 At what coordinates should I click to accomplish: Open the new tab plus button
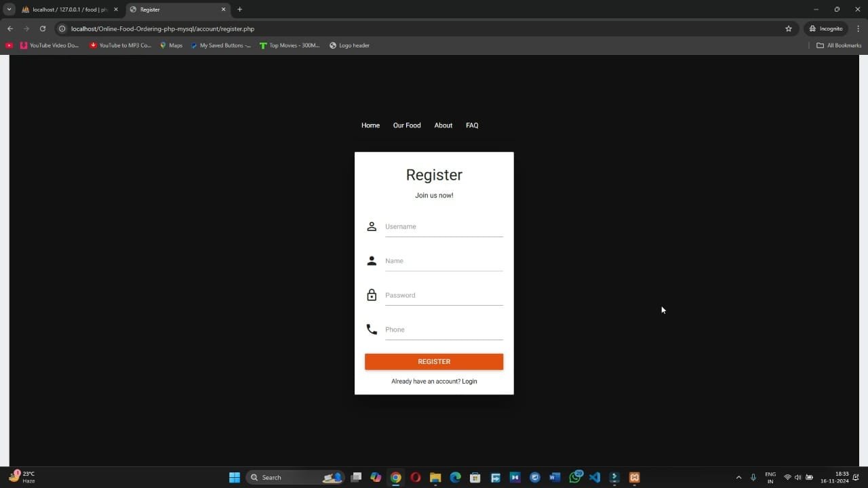coord(239,9)
